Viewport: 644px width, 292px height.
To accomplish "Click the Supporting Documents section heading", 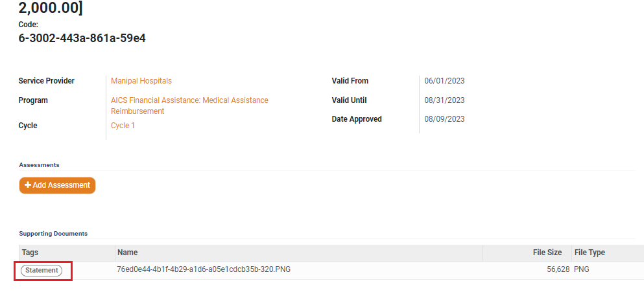I will pyautogui.click(x=53, y=233).
